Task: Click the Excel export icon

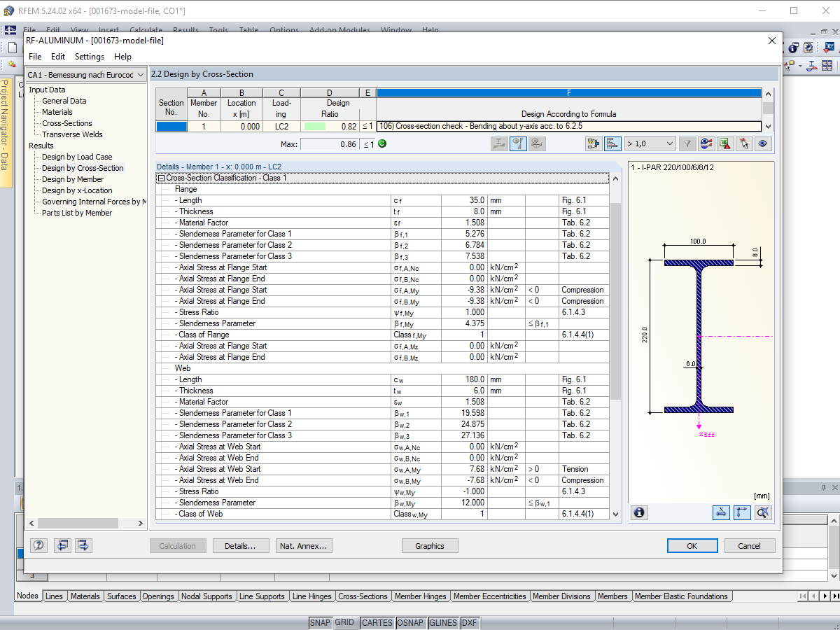Action: click(x=725, y=143)
